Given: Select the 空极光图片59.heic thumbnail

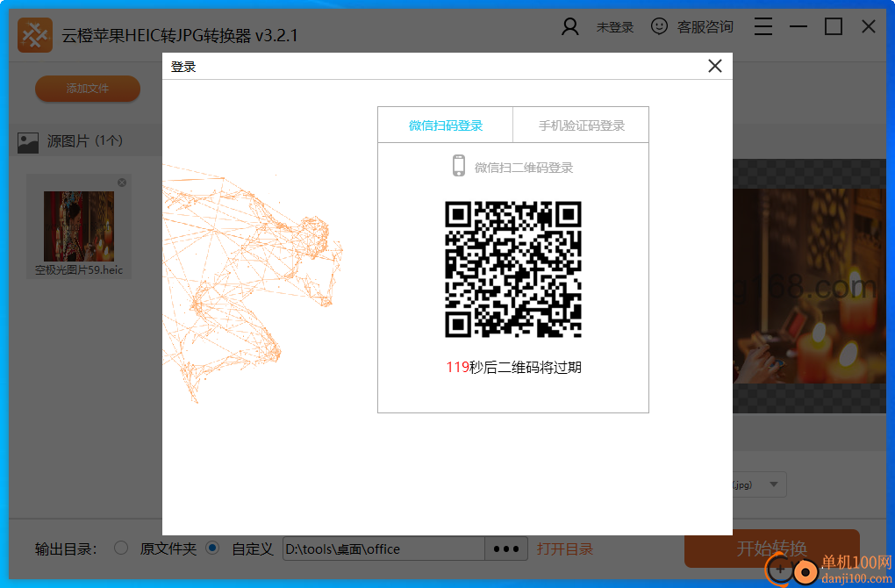Looking at the screenshot, I should (79, 226).
